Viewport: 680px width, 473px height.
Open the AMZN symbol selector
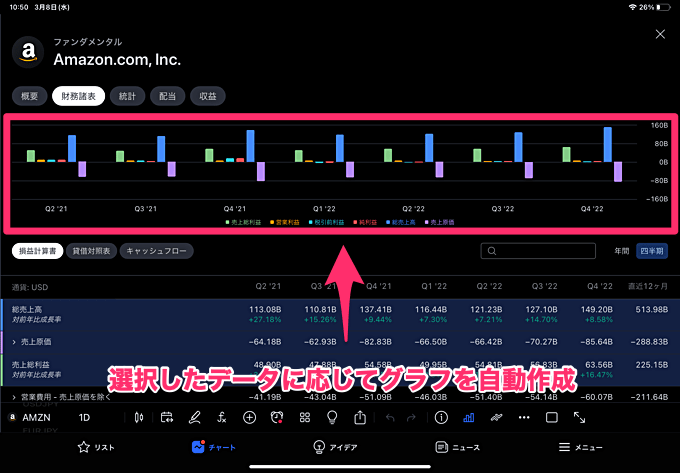click(x=30, y=418)
